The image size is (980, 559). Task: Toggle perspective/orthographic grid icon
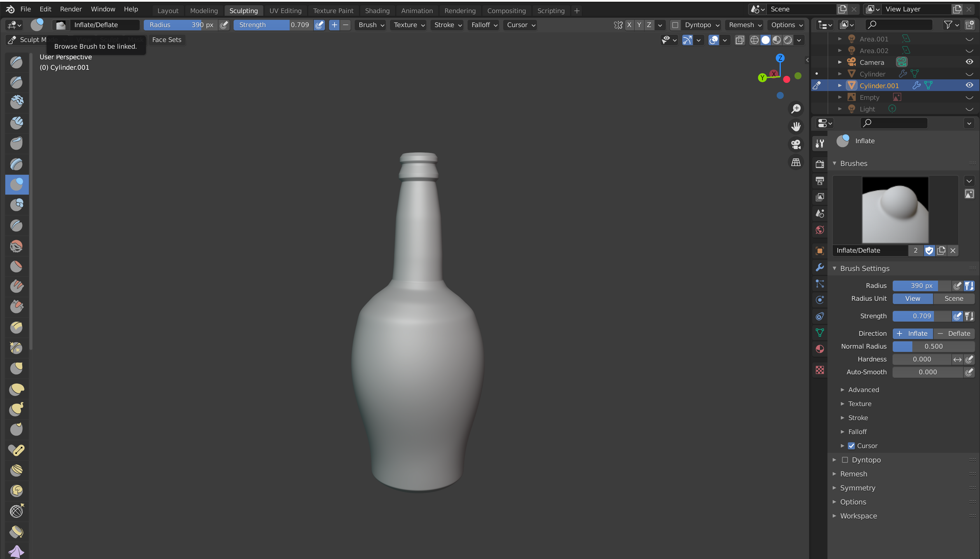click(x=796, y=163)
